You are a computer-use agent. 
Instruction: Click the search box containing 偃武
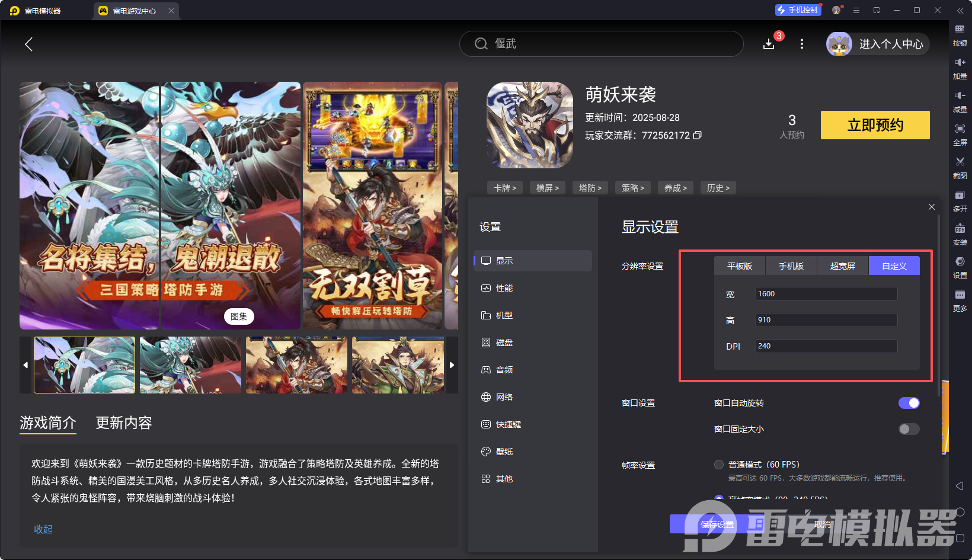(602, 44)
